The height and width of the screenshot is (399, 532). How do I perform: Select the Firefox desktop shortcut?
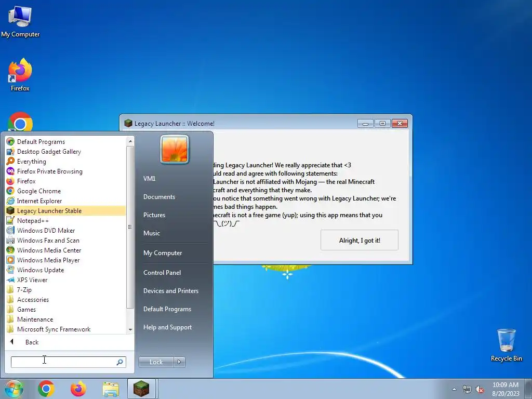pos(20,75)
